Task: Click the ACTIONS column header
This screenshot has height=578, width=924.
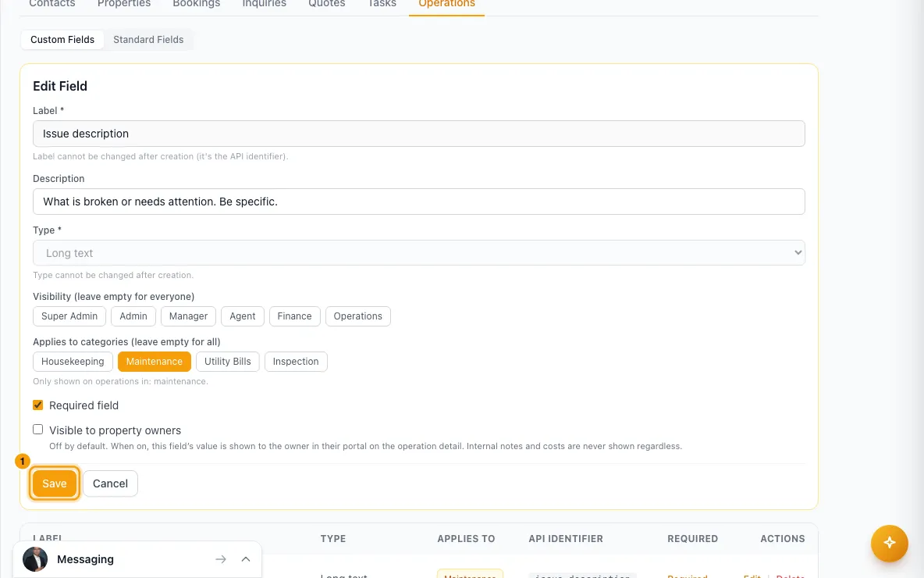Action: pyautogui.click(x=783, y=538)
